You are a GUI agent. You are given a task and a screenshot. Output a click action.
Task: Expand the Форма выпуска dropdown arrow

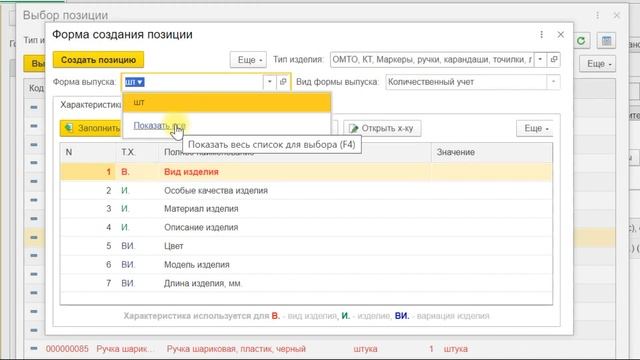(x=269, y=82)
